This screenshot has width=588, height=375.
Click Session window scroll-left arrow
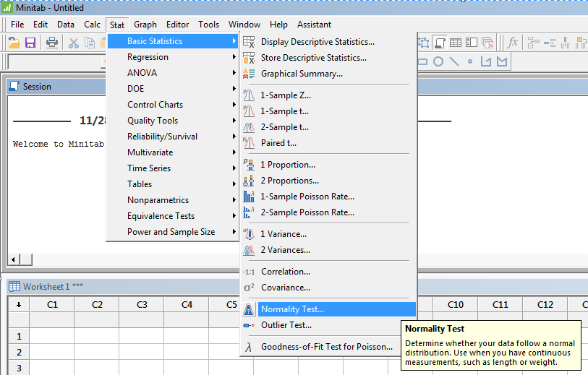click(14, 259)
